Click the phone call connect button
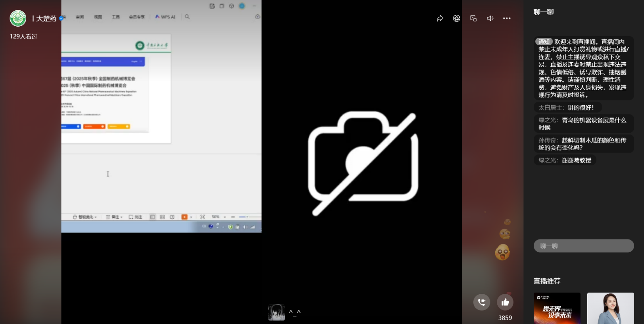The height and width of the screenshot is (324, 644). pos(481,302)
